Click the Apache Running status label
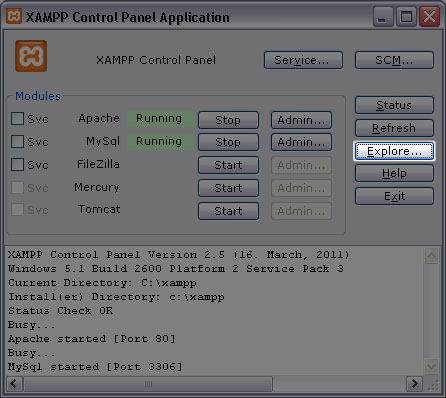Viewport: 446px width, 398px height. [160, 119]
